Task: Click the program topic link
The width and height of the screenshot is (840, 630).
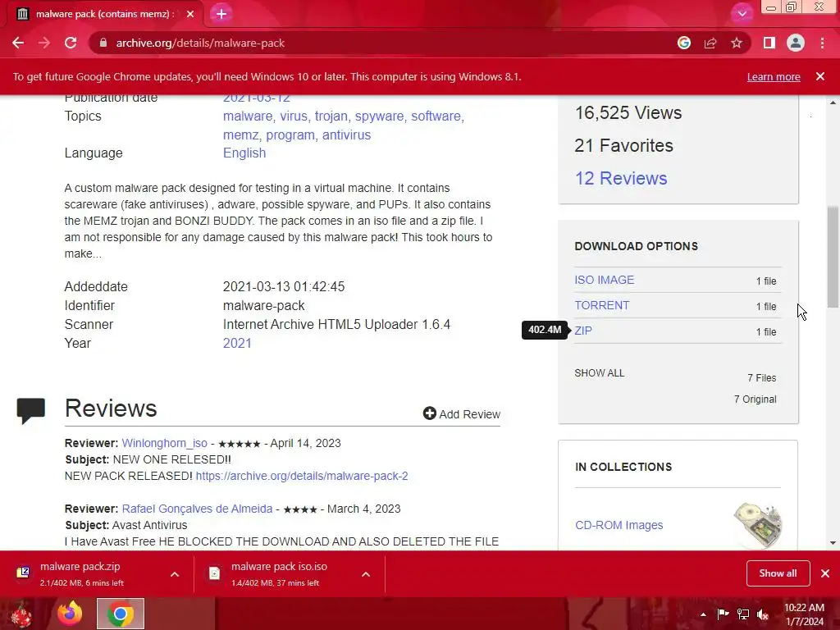Action: click(290, 135)
